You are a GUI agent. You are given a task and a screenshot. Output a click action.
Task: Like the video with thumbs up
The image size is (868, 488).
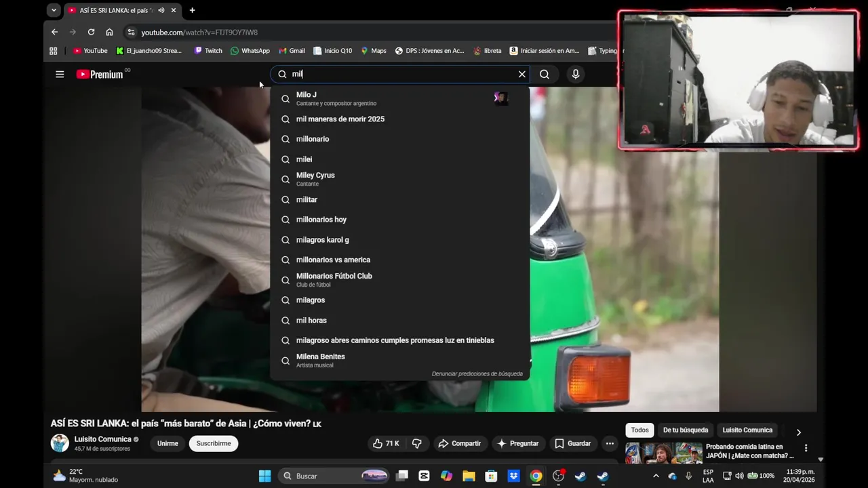(x=386, y=443)
